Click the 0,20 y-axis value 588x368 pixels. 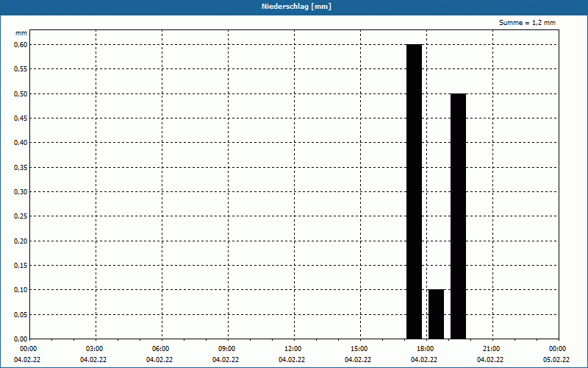[x=21, y=241]
